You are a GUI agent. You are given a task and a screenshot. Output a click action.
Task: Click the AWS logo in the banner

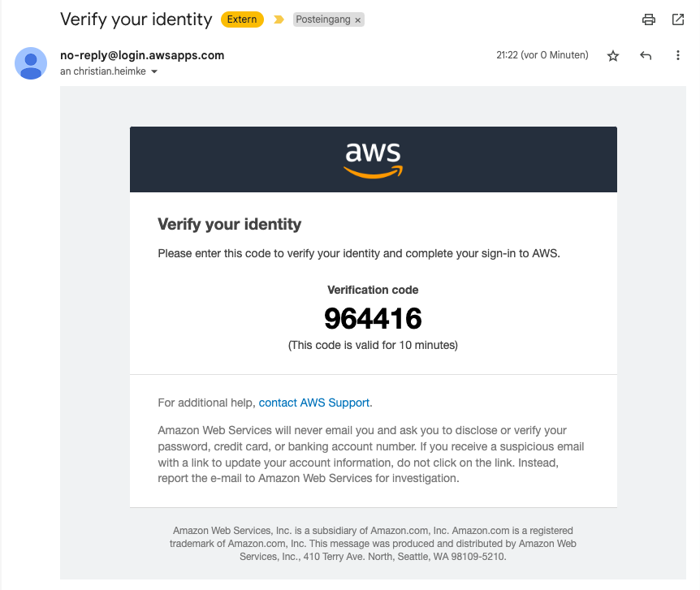(x=373, y=159)
